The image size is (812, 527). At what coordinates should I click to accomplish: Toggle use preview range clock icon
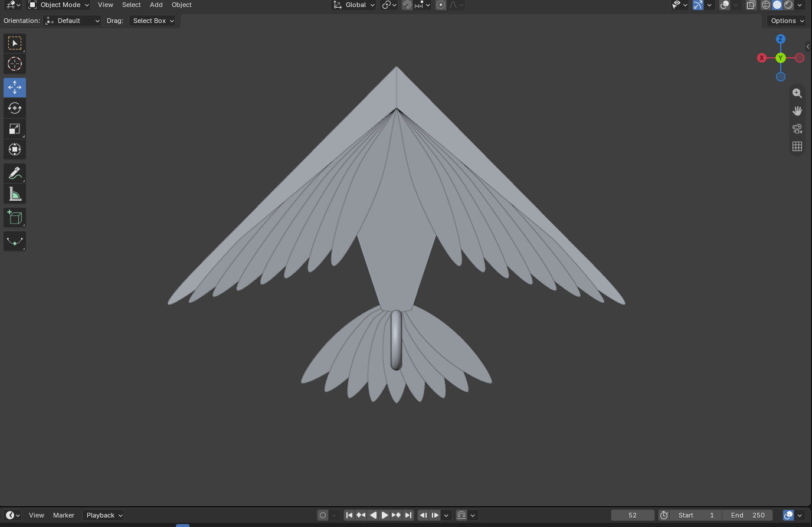pyautogui.click(x=664, y=515)
